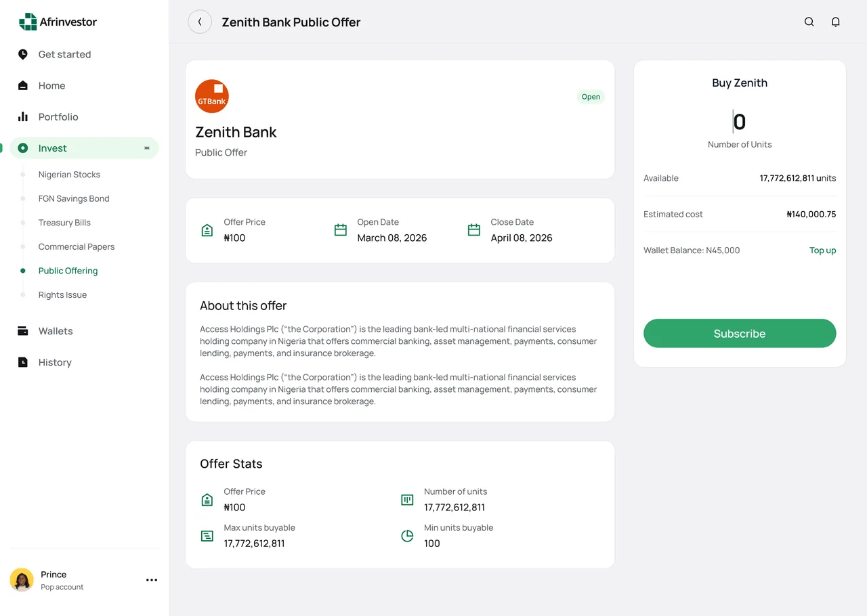Screen dimensions: 867x616
Task: Click the Number of Units input field
Action: coord(740,122)
